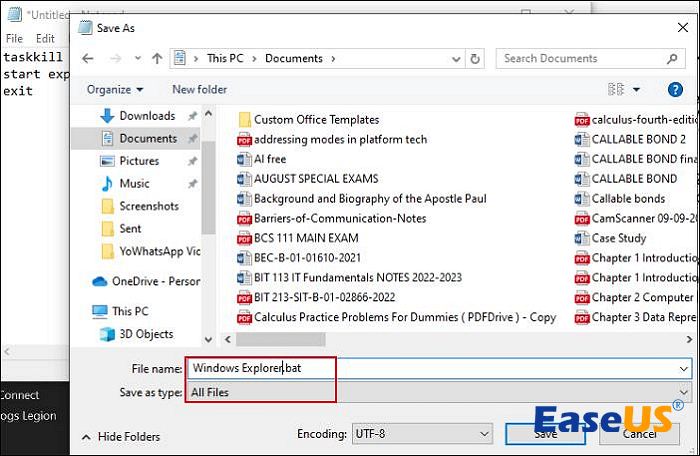Open Notepad's File menu
The width and height of the screenshot is (700, 456).
tap(14, 38)
